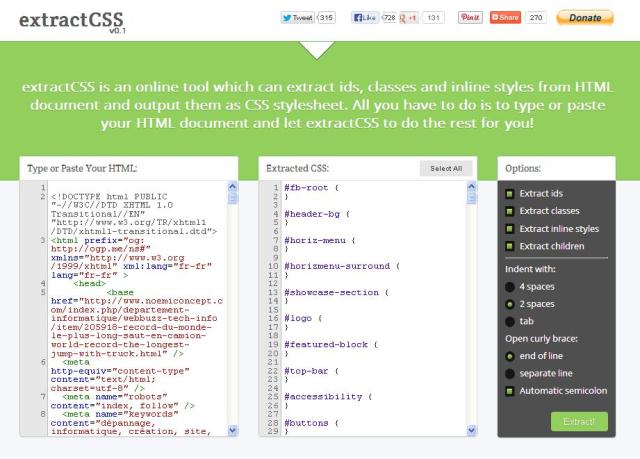Click the <head> tag line in HTML editor

tap(89, 284)
